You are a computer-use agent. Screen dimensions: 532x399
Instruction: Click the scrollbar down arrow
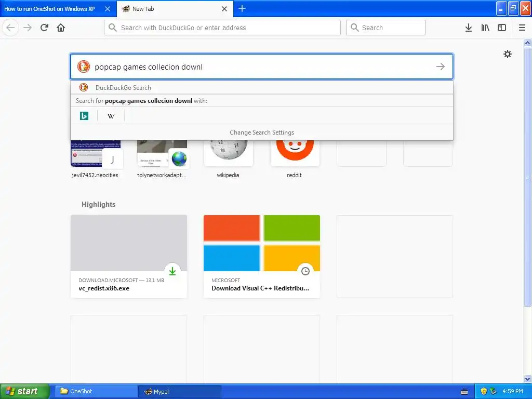coord(527,379)
